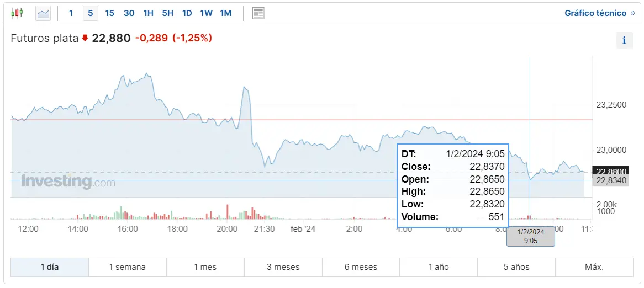The width and height of the screenshot is (644, 288).
Task: Select the 1D interval
Action: [x=187, y=13]
